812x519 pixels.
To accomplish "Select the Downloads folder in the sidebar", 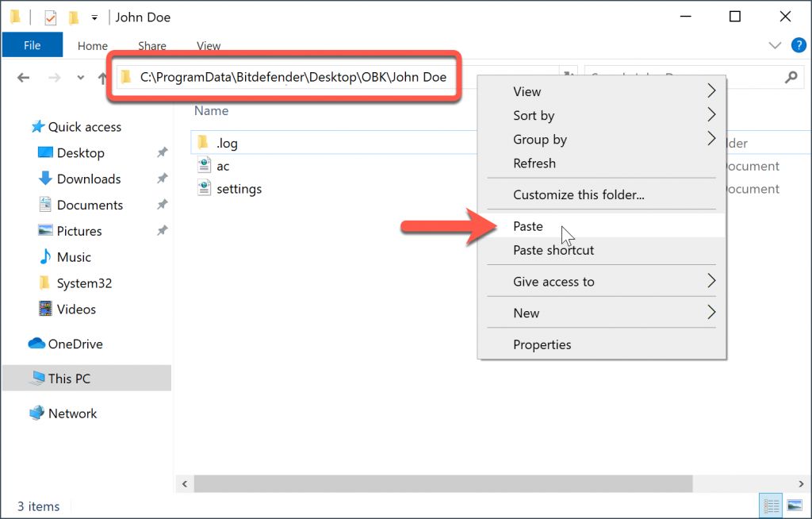I will (87, 179).
